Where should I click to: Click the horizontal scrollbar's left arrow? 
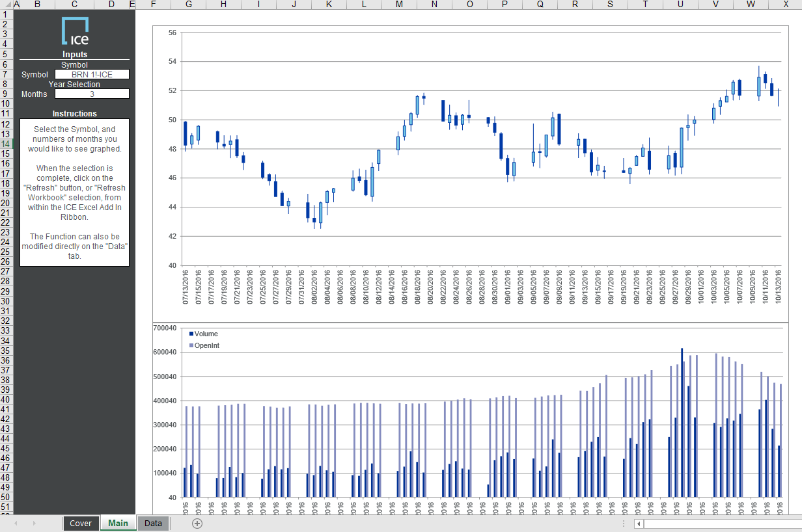[x=639, y=524]
